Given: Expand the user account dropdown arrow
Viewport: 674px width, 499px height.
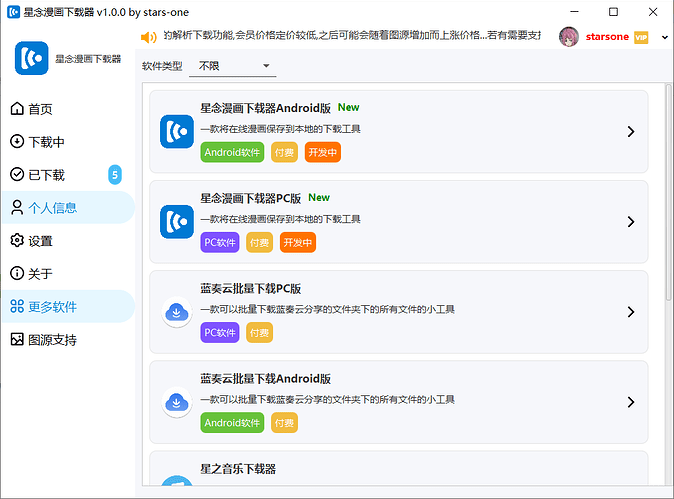Looking at the screenshot, I should [x=665, y=37].
